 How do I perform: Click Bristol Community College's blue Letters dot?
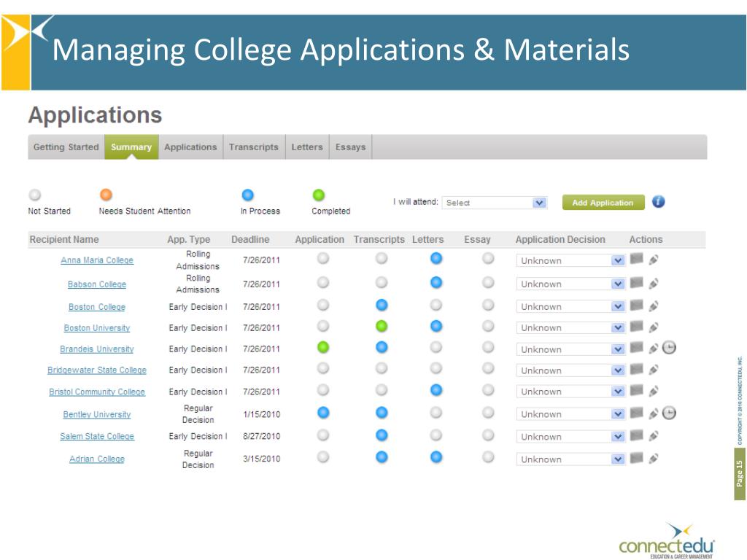(x=436, y=390)
